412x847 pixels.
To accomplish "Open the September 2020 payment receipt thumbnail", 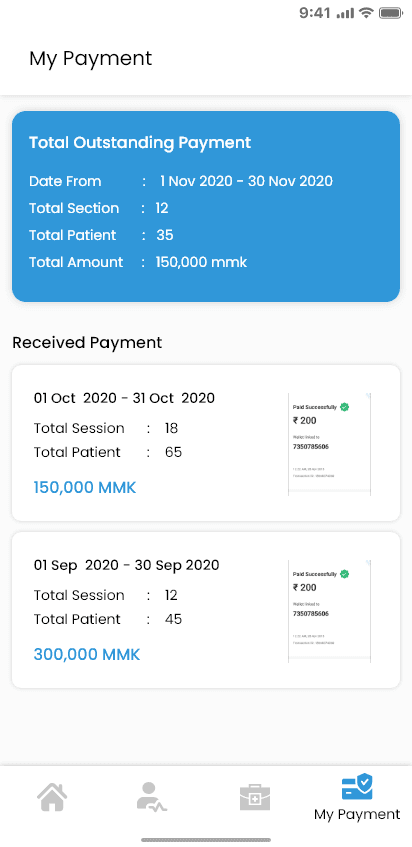I will pos(329,611).
